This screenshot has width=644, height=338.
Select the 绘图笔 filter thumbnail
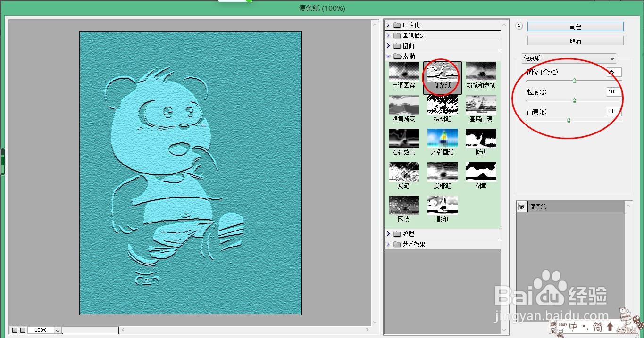pos(442,105)
